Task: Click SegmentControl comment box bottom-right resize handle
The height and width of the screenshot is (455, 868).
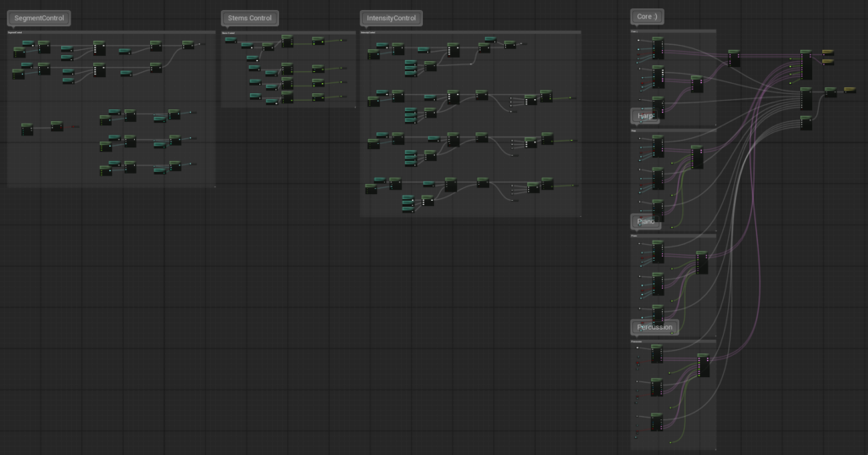Action: point(214,186)
